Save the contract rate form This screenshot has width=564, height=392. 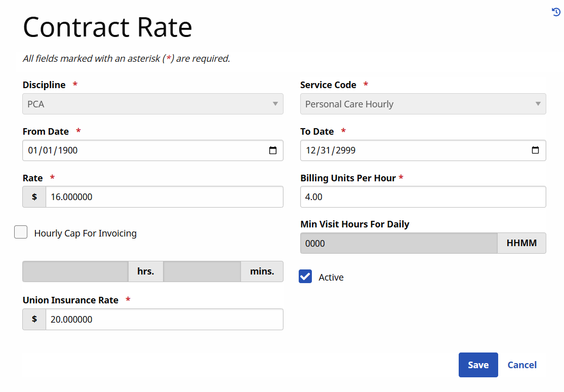tap(478, 365)
